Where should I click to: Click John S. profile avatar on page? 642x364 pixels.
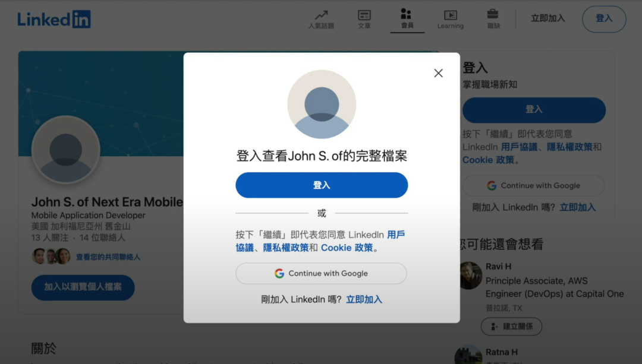[66, 150]
